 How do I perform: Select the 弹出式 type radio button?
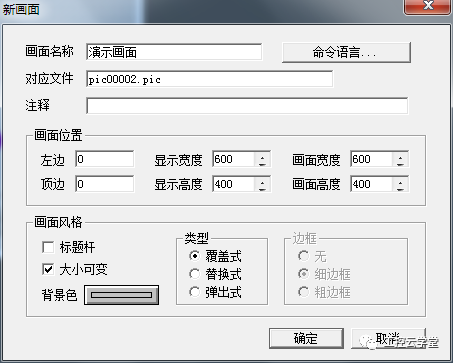coord(195,292)
